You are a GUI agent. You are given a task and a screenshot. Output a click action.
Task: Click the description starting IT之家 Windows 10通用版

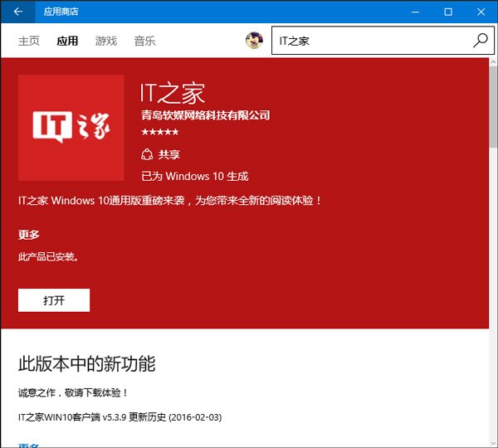(170, 201)
